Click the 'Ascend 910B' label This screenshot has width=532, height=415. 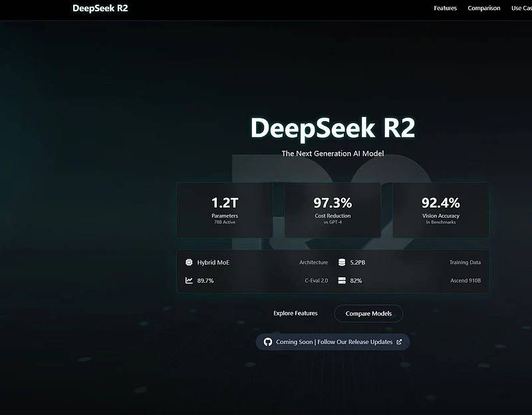[465, 281]
